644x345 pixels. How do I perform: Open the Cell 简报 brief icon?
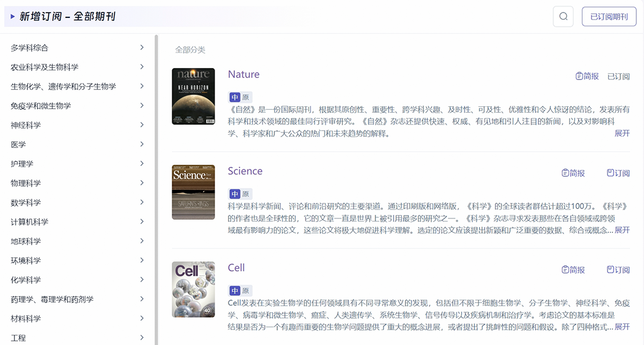pos(565,270)
